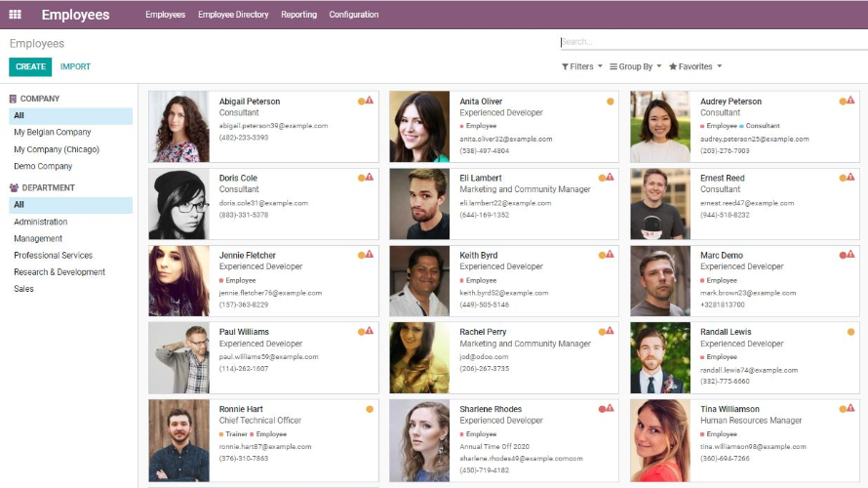Select Demo Company in sidebar
The width and height of the screenshot is (868, 488).
pyautogui.click(x=43, y=166)
